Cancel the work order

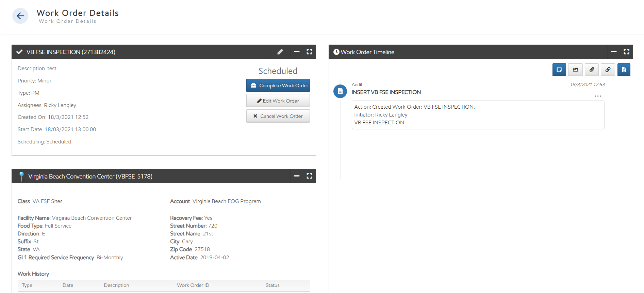click(x=278, y=116)
